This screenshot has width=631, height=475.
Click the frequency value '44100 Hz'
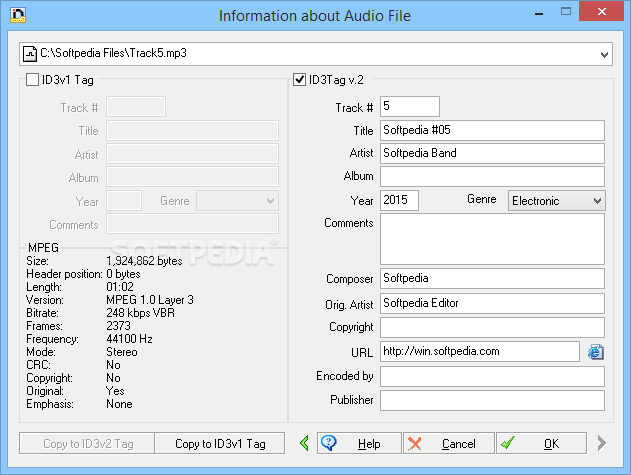(129, 339)
